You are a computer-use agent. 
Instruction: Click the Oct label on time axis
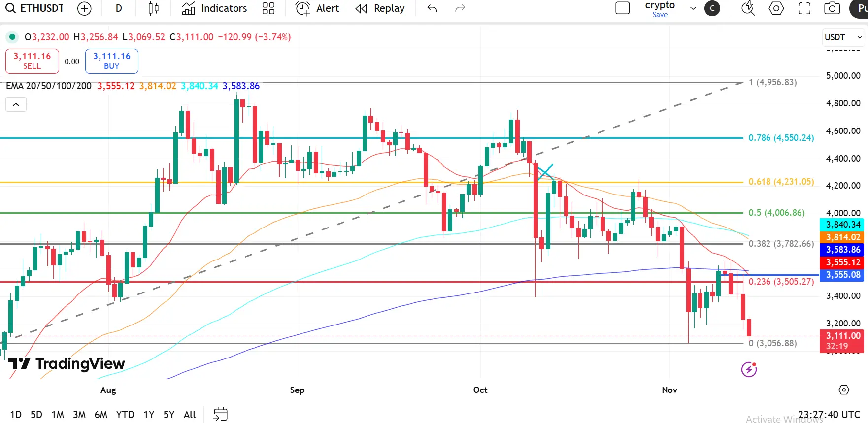point(480,390)
